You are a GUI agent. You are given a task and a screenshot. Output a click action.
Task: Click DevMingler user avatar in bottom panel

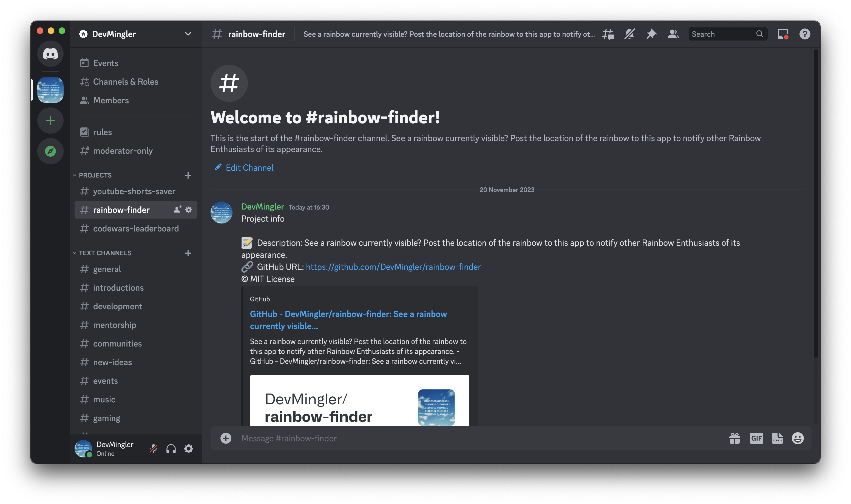click(83, 449)
